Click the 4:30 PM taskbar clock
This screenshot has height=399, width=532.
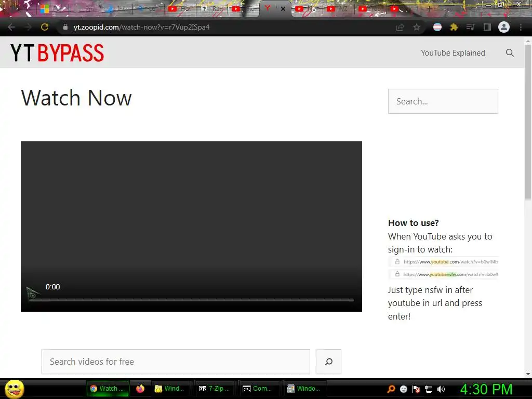pos(486,389)
